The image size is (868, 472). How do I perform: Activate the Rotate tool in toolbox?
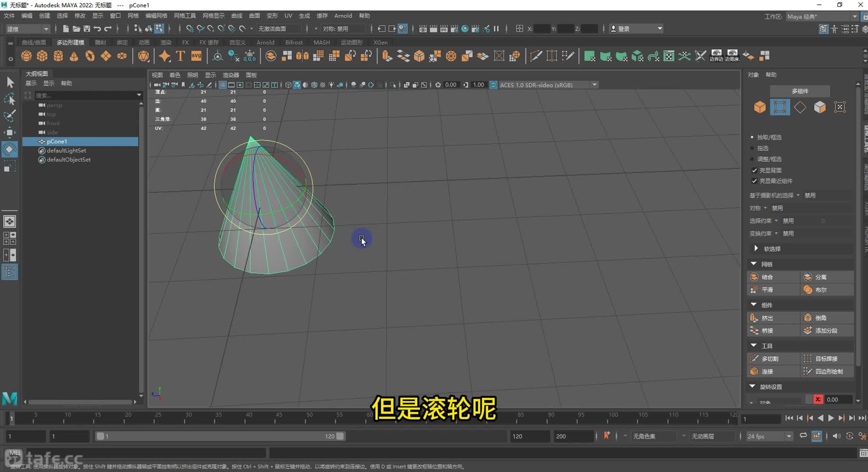[10, 149]
